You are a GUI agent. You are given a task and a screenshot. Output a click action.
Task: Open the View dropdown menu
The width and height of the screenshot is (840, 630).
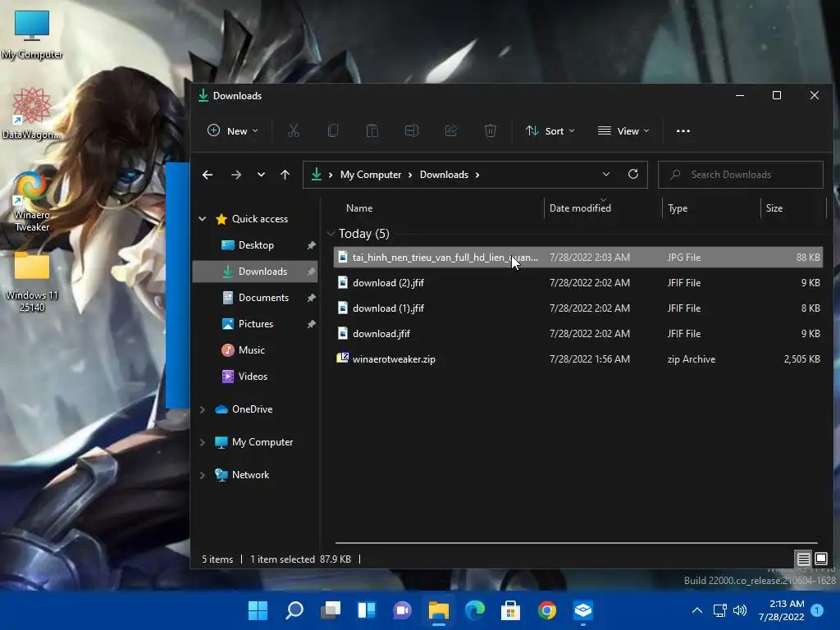(623, 130)
